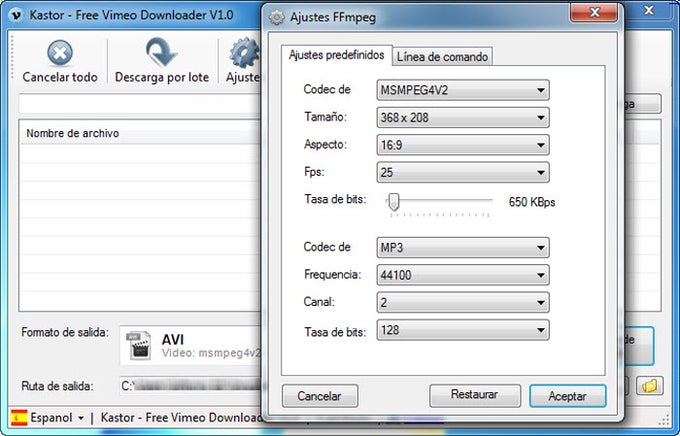The height and width of the screenshot is (436, 680).
Task: Click the Aspecto label
Action: (325, 144)
